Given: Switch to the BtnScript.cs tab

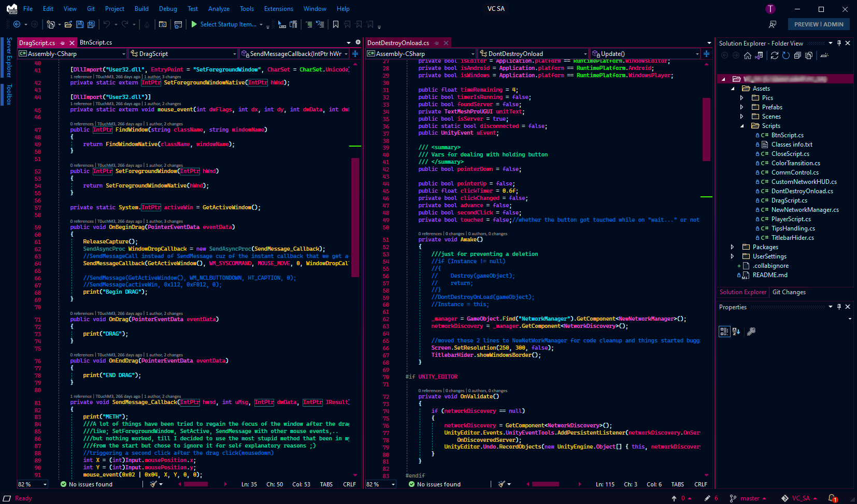Looking at the screenshot, I should point(97,42).
